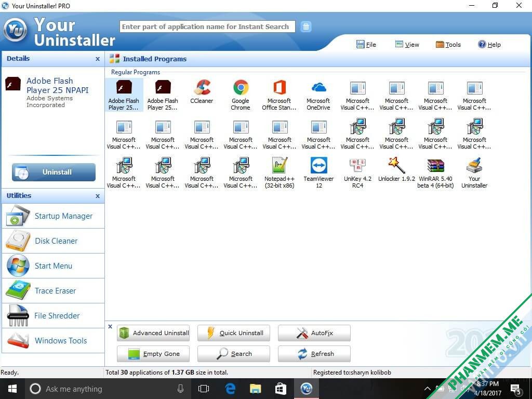Screen dimensions: 532x399
Task: Open the Tools menu
Action: tap(448, 45)
